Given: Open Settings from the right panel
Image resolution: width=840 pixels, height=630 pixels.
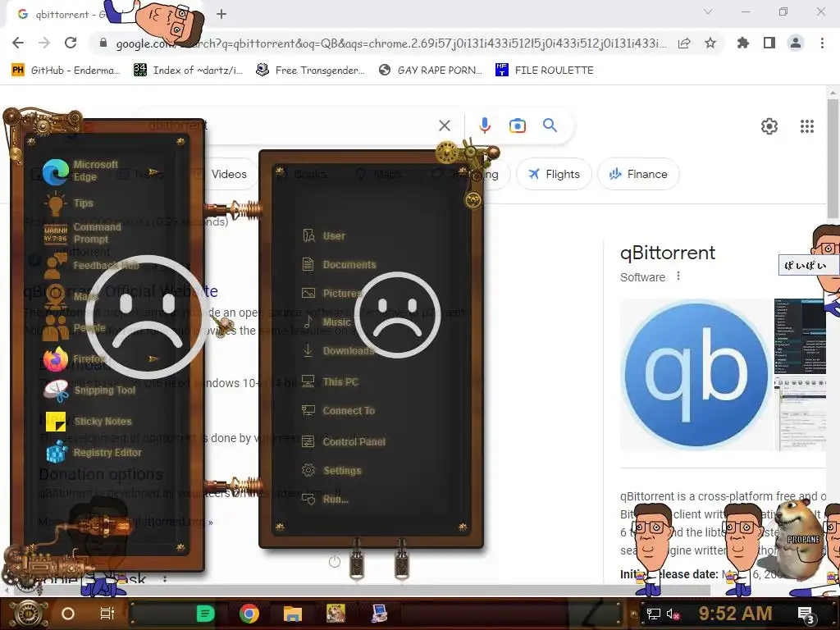Looking at the screenshot, I should [331, 470].
